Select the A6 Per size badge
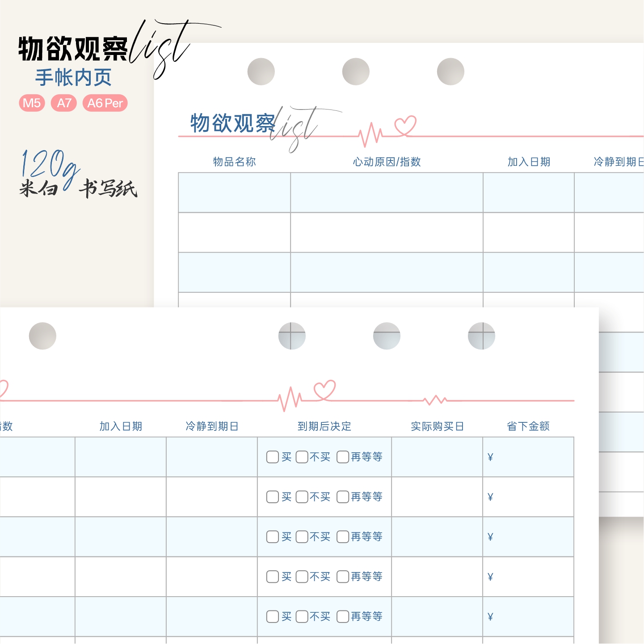The height and width of the screenshot is (644, 644). tap(105, 103)
